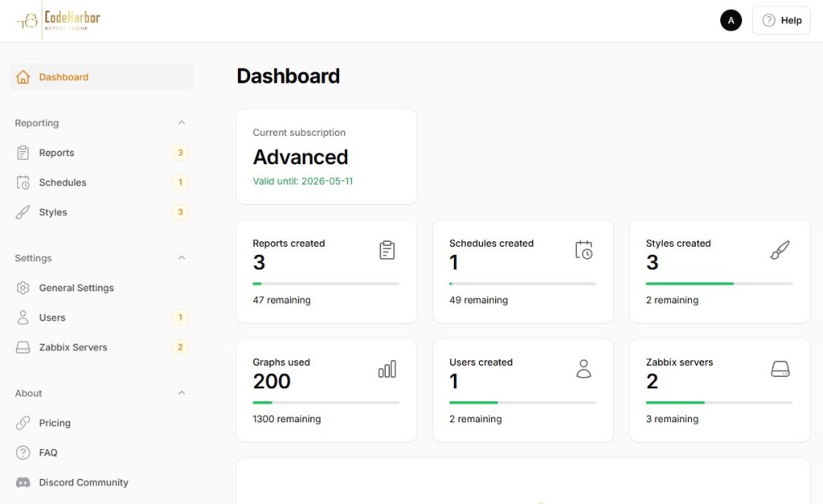Open the Pricing page link

point(102,423)
